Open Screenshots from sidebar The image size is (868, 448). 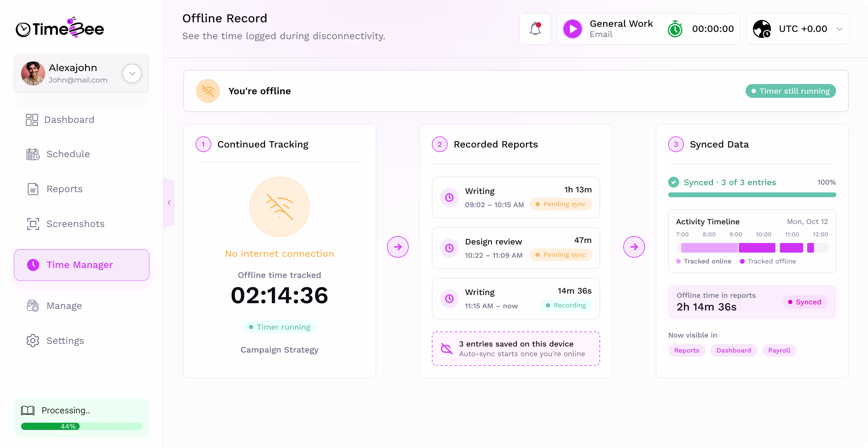(x=75, y=224)
